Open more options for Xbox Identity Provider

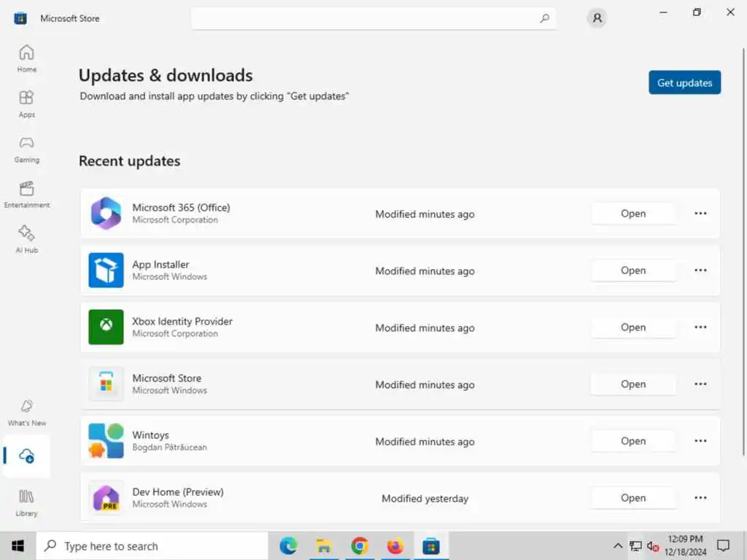point(700,327)
